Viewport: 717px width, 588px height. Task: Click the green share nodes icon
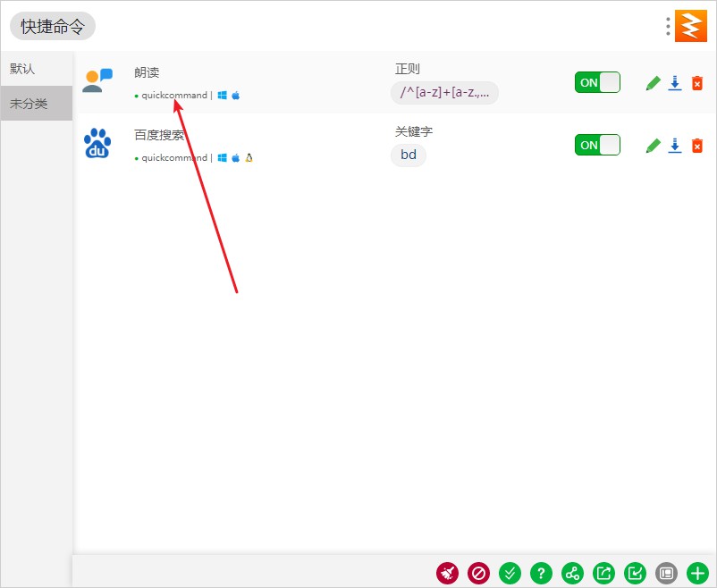tap(572, 573)
